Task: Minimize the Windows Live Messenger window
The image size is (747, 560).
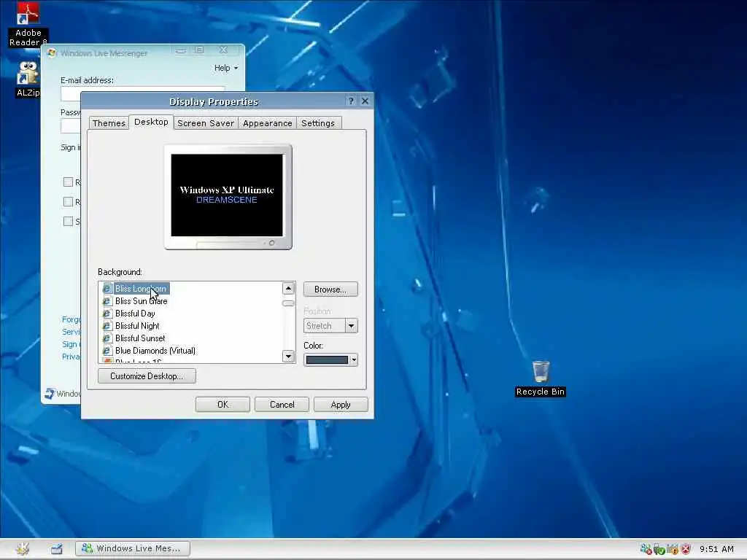Action: pos(181,50)
